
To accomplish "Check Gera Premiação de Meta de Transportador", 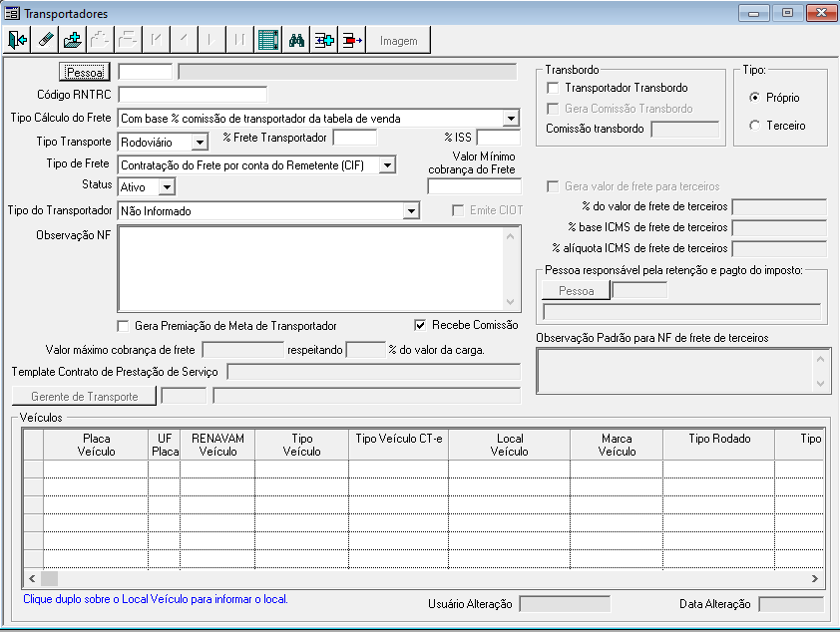I will click(x=124, y=326).
